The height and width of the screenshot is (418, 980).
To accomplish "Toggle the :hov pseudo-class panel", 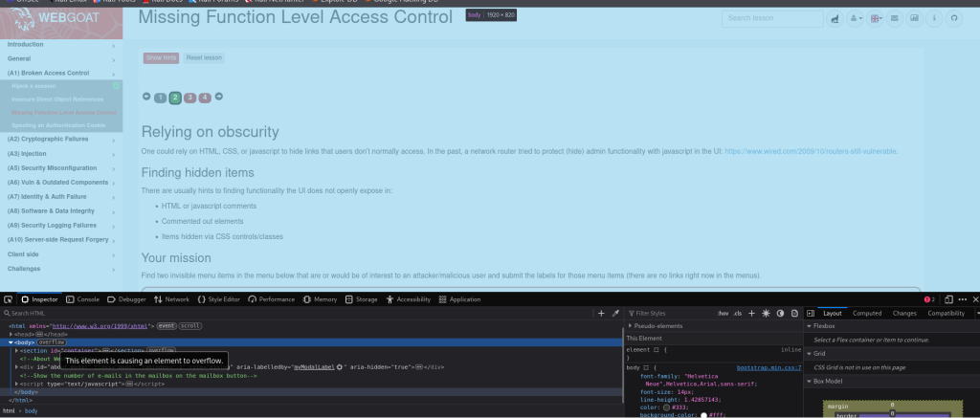I will (x=724, y=313).
